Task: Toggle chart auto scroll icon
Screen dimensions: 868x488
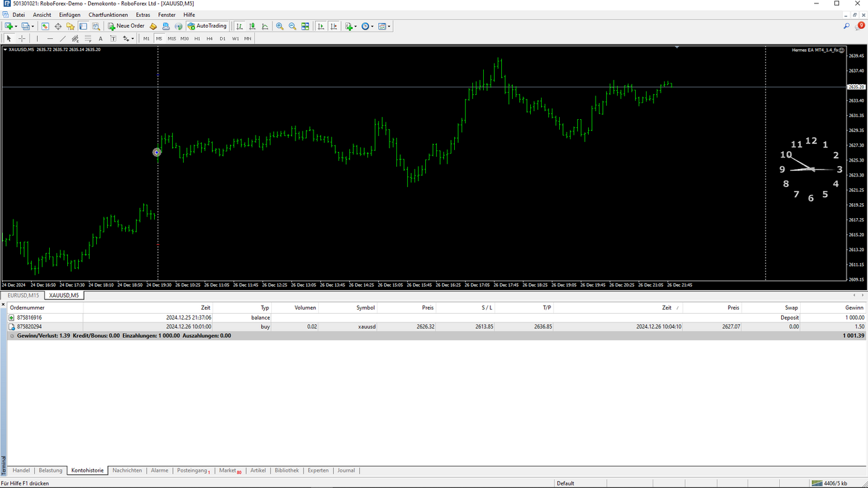Action: pyautogui.click(x=321, y=26)
